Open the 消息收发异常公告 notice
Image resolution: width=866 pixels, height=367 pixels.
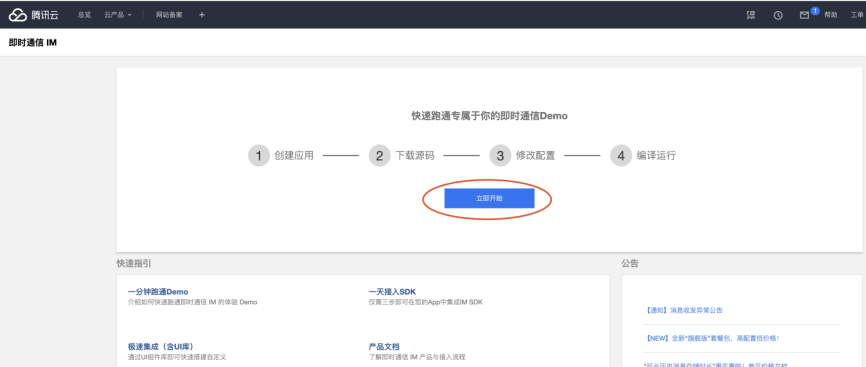(x=683, y=310)
